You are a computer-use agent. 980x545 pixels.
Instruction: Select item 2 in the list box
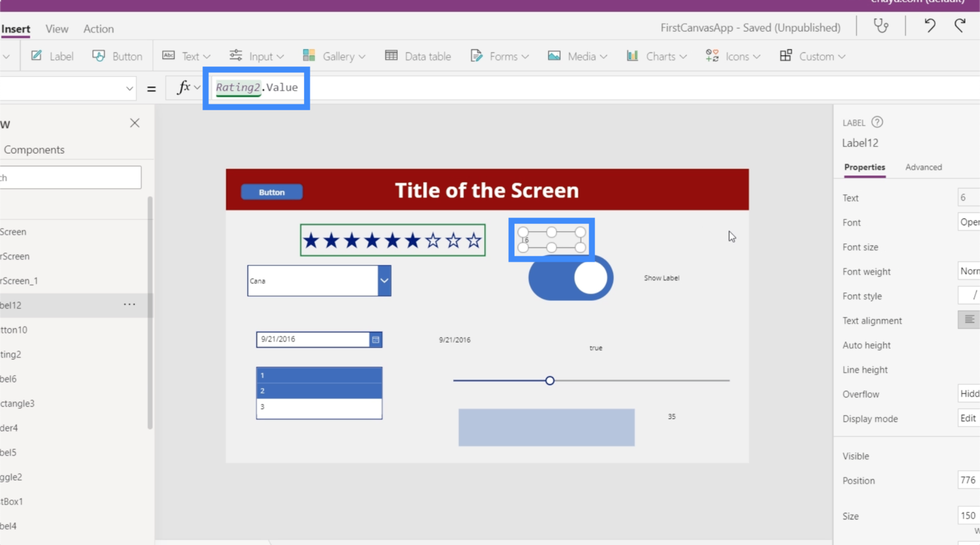point(319,391)
